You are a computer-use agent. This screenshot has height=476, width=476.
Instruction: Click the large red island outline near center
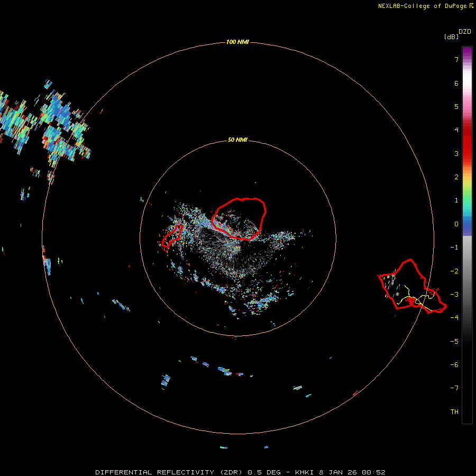tap(239, 218)
